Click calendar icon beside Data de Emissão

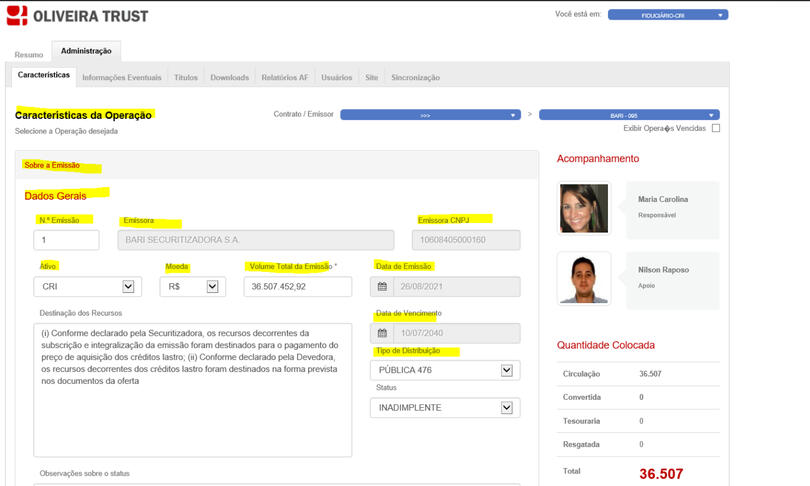tap(382, 287)
